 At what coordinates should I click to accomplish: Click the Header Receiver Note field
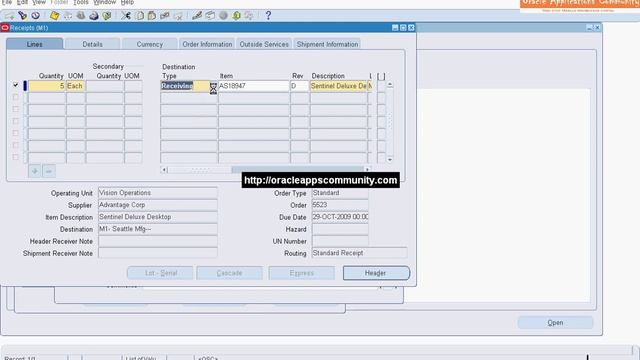point(158,241)
